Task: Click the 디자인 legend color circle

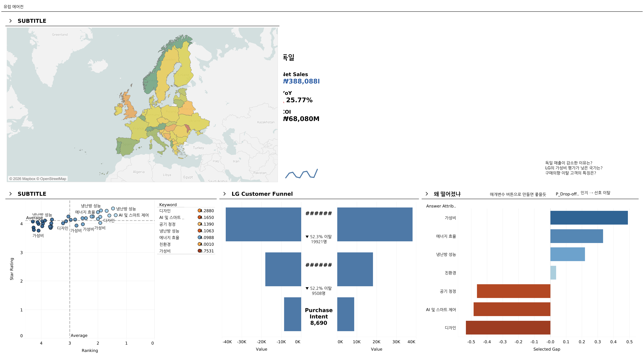Action: tap(200, 211)
